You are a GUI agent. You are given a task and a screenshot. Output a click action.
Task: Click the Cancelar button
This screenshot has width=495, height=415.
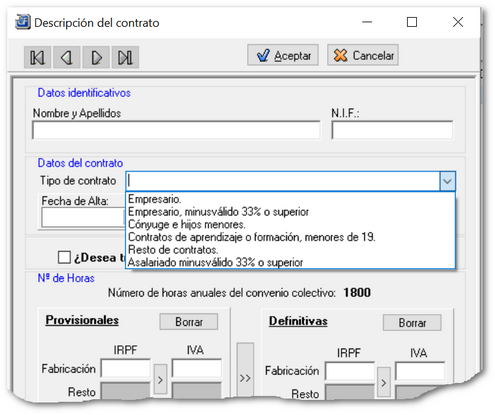tap(363, 55)
